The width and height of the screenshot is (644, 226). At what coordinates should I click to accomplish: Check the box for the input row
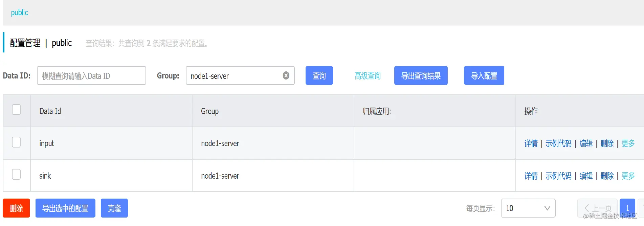click(16, 142)
